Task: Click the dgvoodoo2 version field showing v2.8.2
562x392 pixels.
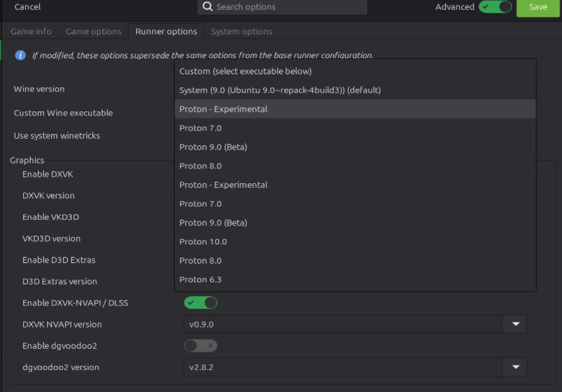Action: [343, 367]
